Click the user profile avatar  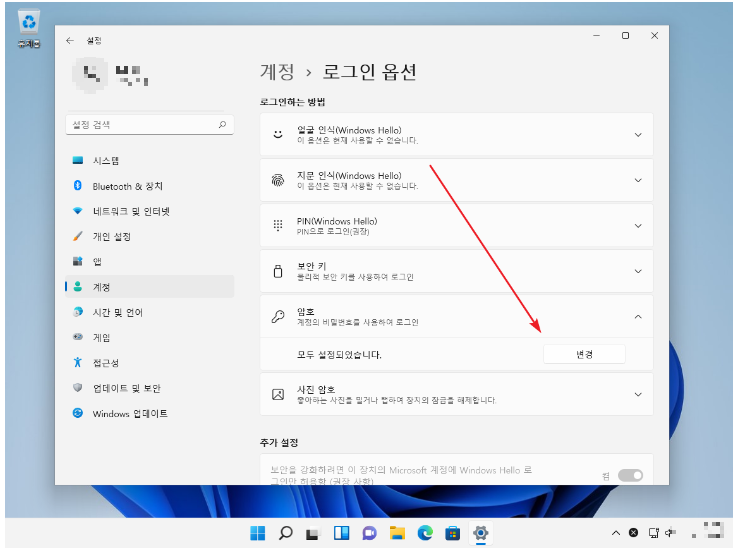(x=89, y=75)
